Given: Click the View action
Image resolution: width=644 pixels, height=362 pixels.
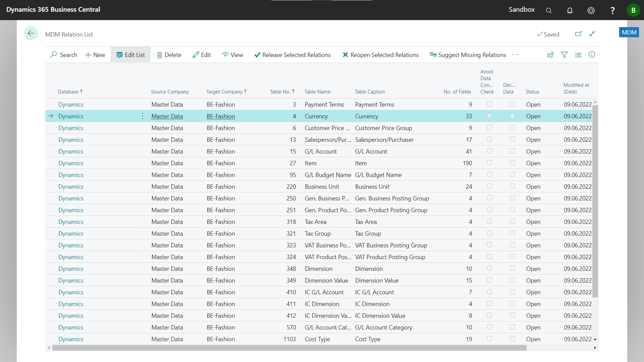Looking at the screenshot, I should [x=232, y=55].
